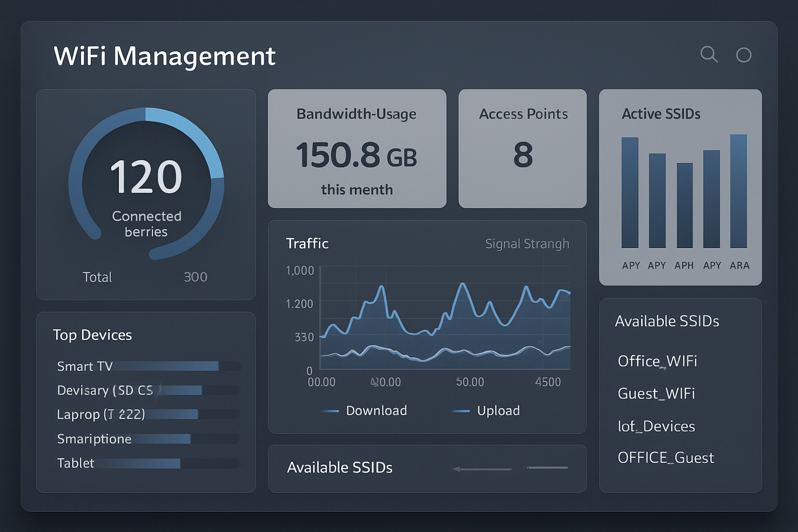The height and width of the screenshot is (532, 798).
Task: Click the circular status icon top right
Action: click(x=744, y=55)
